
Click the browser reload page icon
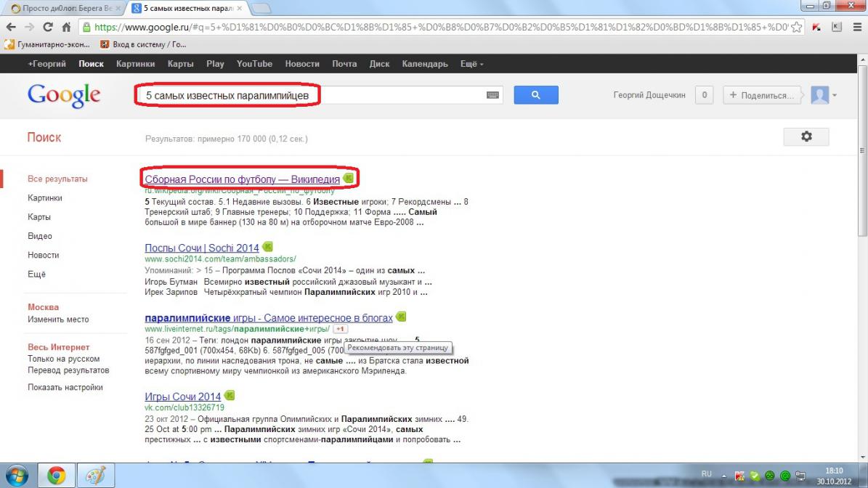[x=48, y=27]
